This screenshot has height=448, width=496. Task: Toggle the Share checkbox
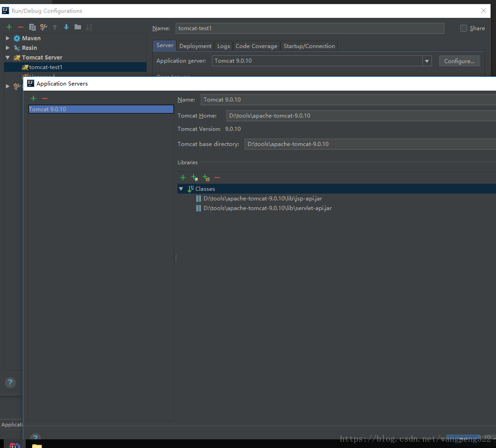pyautogui.click(x=464, y=28)
